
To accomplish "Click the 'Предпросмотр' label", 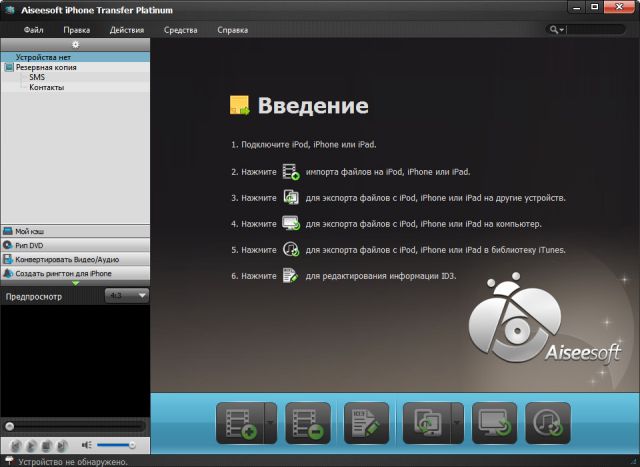I will coord(34,297).
